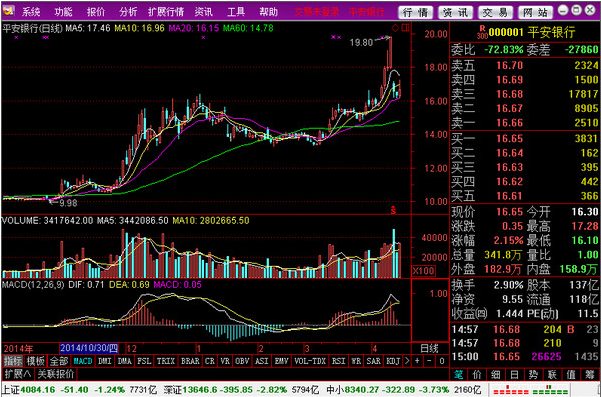Expand the 扩展∧ panel

(x=18, y=374)
